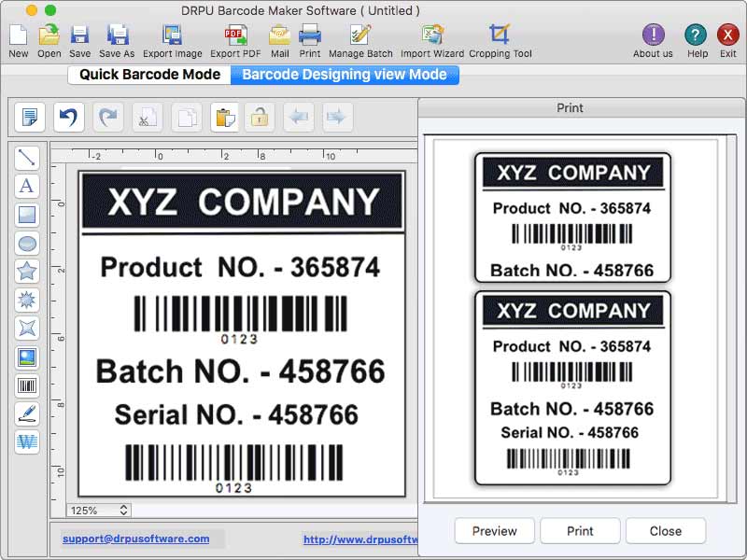Viewport: 747px width, 560px height.
Task: Select the Watermark tool
Action: point(27,441)
